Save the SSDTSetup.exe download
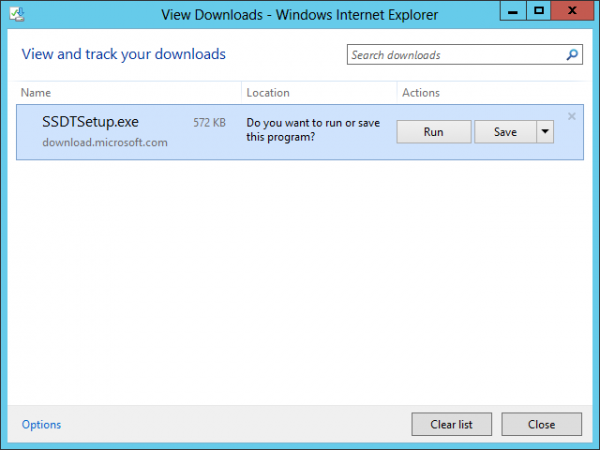 505,132
